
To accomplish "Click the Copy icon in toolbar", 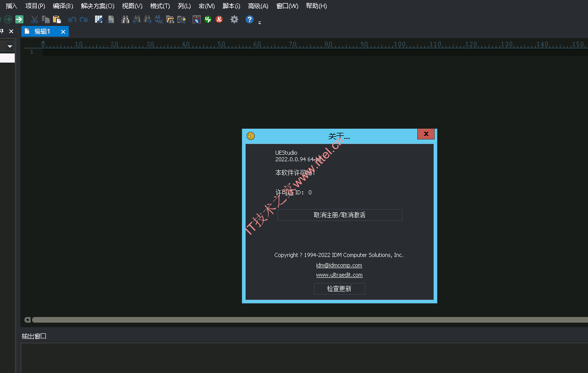I will [x=46, y=19].
